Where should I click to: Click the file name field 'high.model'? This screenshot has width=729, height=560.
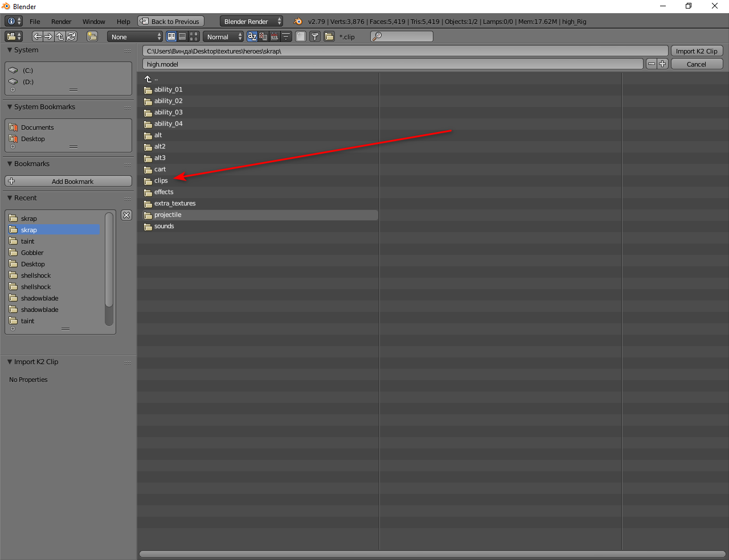pos(393,64)
